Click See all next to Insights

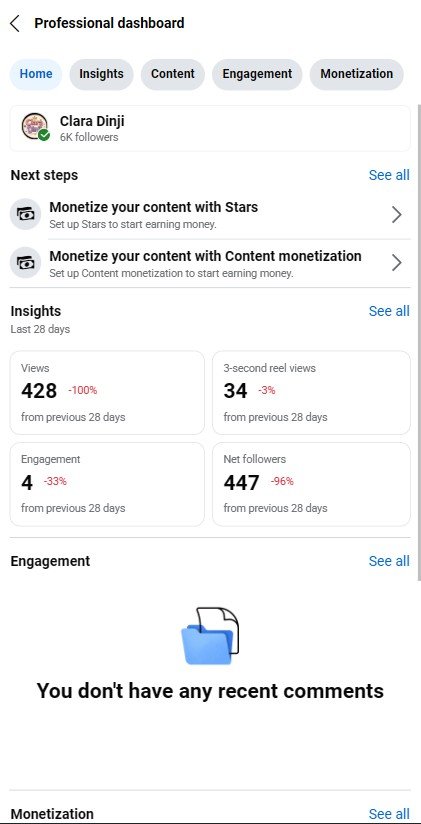coord(389,311)
